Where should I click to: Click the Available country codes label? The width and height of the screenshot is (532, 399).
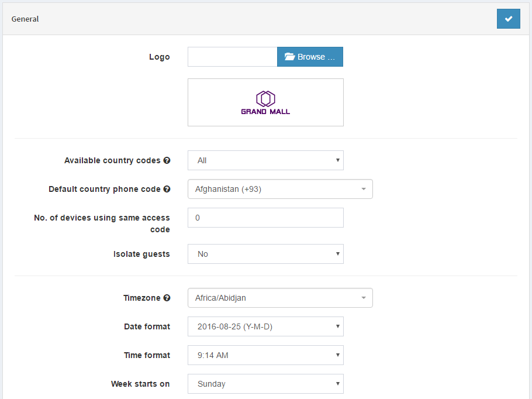pos(112,160)
